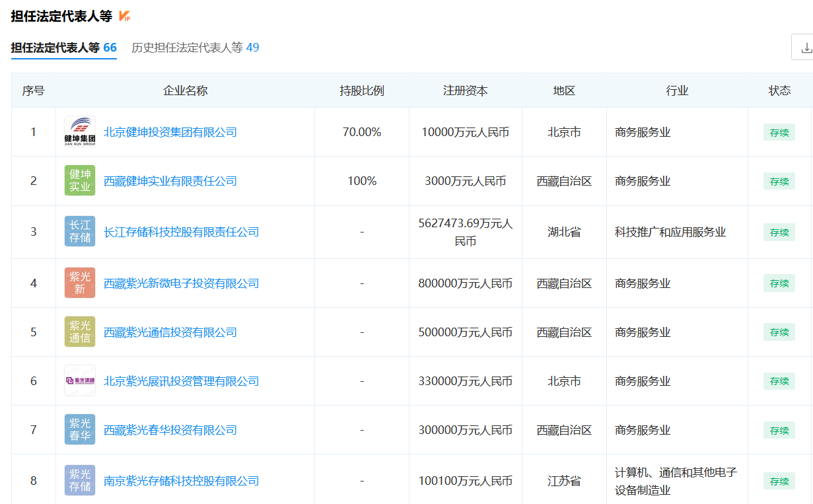The width and height of the screenshot is (813, 504).
Task: Click the blue 紫光春华 logo tile
Action: (x=80, y=430)
